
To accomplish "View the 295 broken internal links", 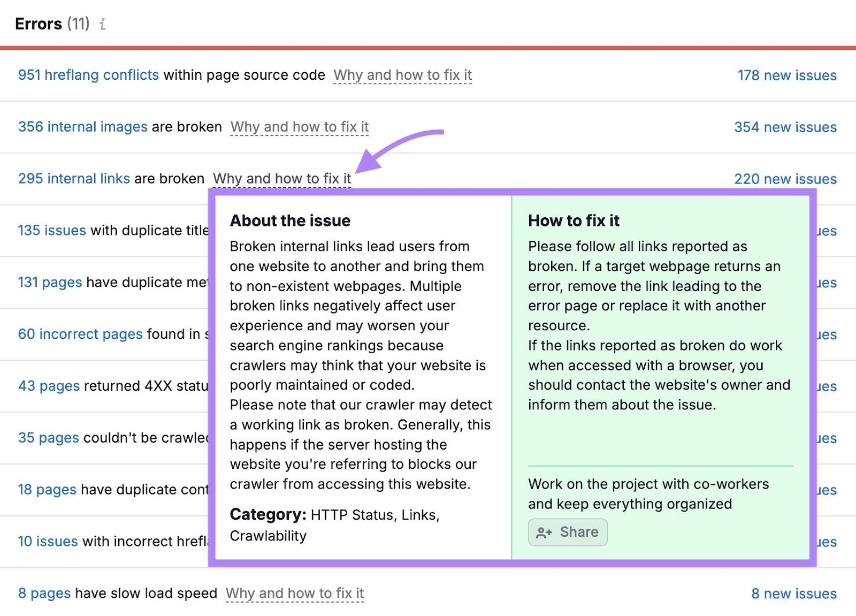I will point(74,178).
